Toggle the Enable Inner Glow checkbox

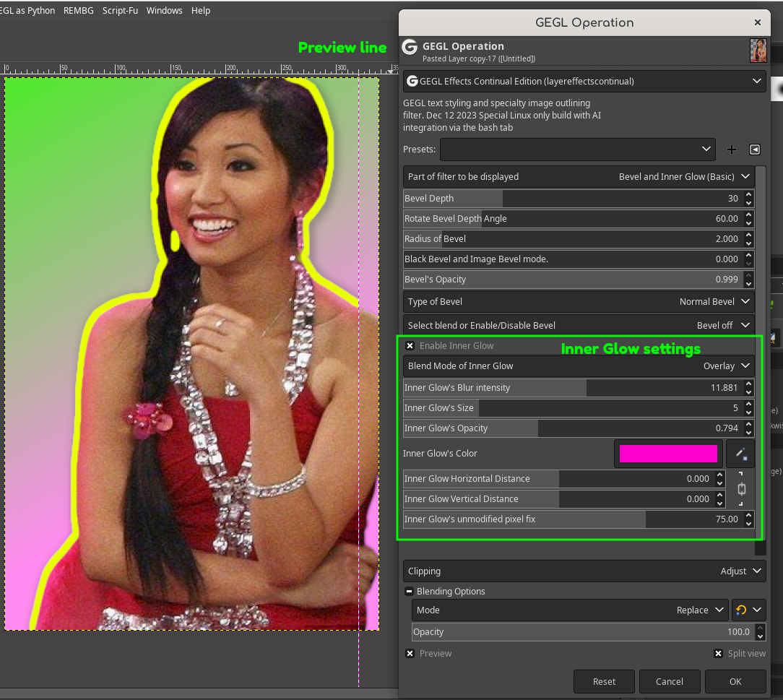[x=410, y=345]
